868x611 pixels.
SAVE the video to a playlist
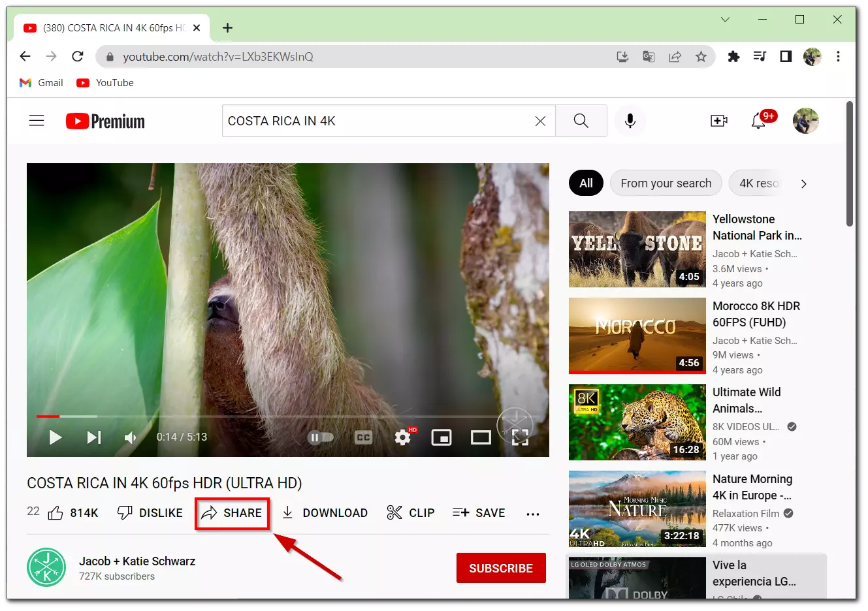tap(479, 513)
